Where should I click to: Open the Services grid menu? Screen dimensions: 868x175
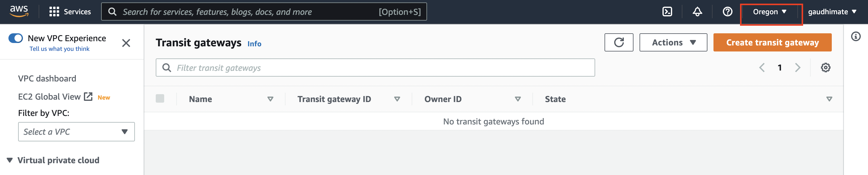coord(70,12)
